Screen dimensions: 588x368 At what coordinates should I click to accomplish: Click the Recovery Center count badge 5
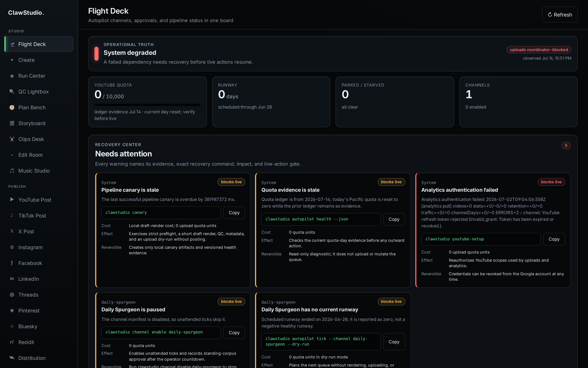point(566,145)
